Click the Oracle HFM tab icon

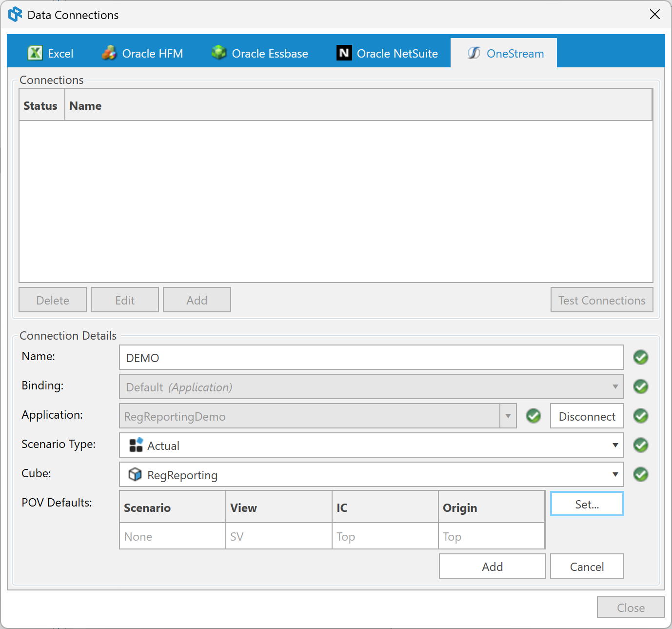pos(109,53)
